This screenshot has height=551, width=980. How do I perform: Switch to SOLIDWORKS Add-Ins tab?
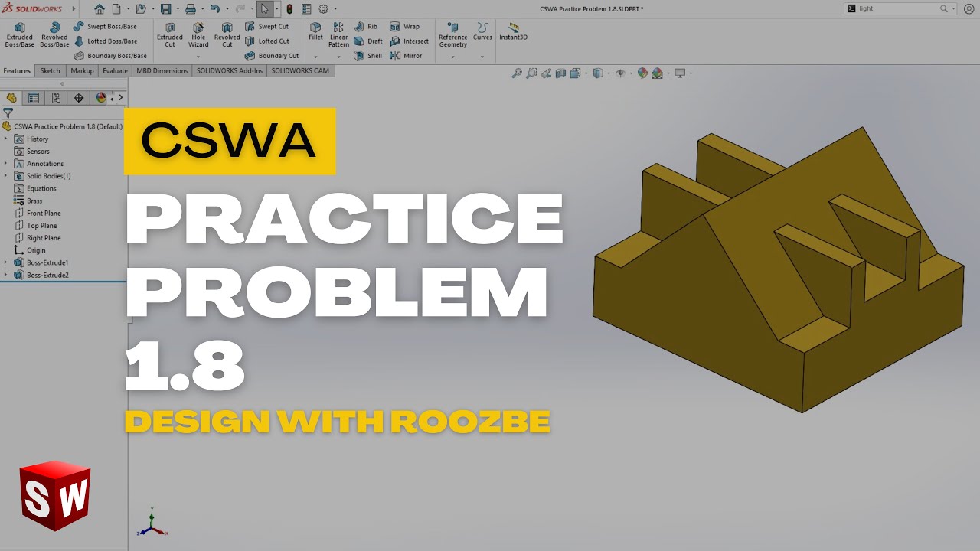tap(229, 71)
